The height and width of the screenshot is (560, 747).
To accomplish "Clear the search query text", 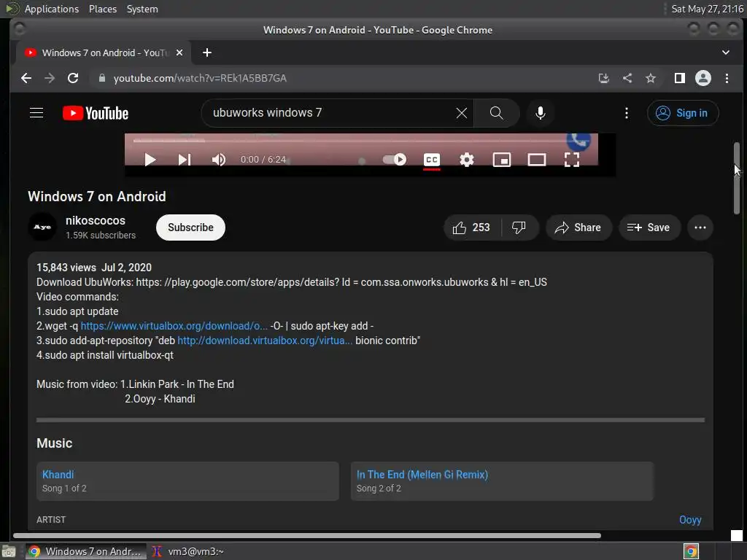I will (462, 113).
